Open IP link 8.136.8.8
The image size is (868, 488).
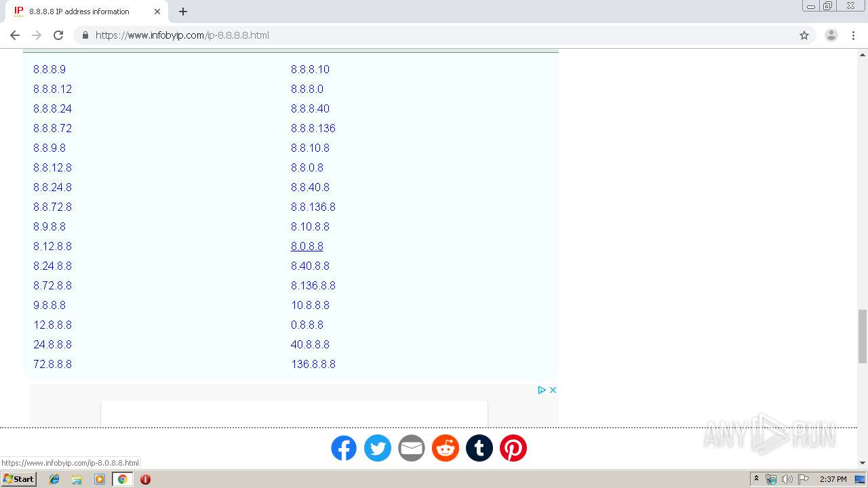point(313,285)
